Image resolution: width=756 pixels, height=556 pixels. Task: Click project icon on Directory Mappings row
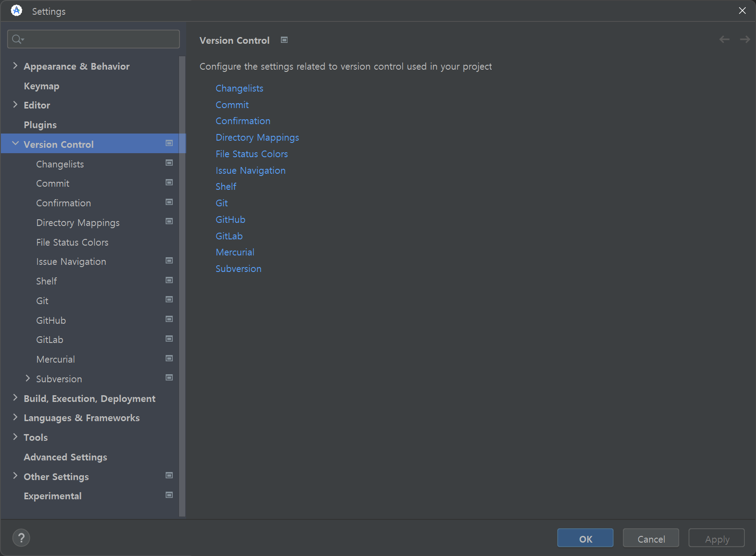[169, 222]
